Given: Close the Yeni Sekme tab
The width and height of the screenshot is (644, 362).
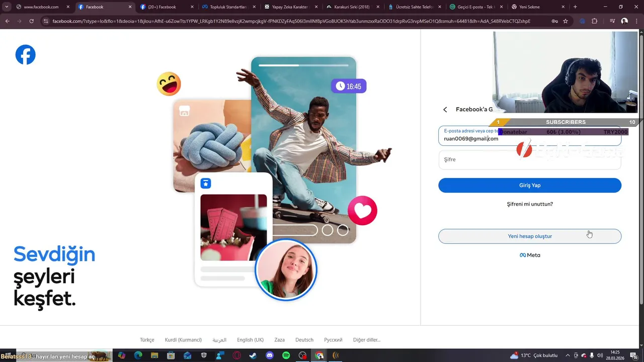Looking at the screenshot, I should 563,7.
